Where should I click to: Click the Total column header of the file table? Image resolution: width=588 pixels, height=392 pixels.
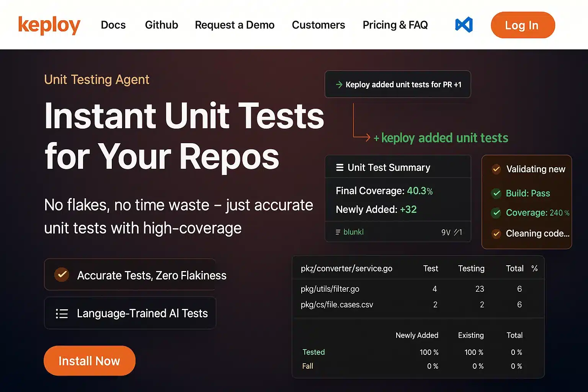514,268
